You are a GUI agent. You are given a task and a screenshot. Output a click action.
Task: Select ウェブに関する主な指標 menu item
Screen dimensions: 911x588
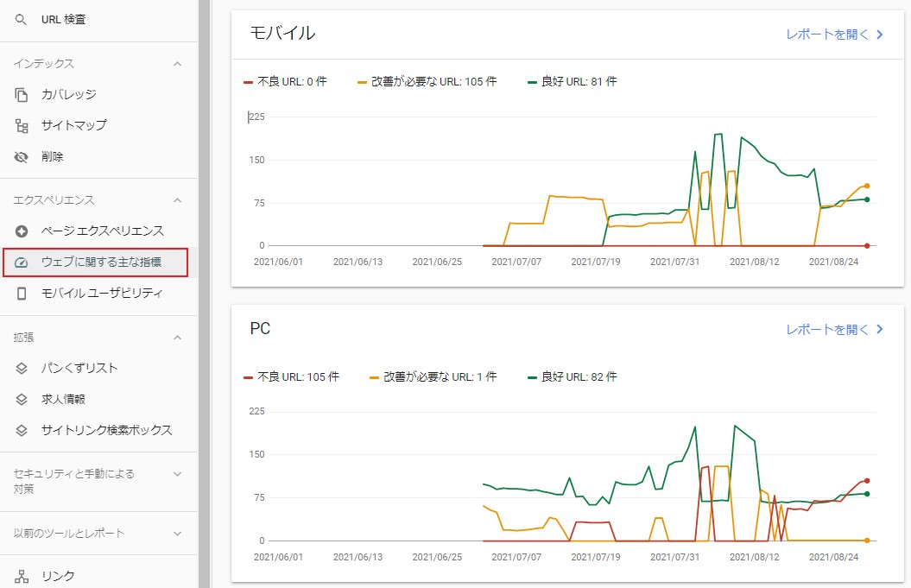tap(95, 262)
